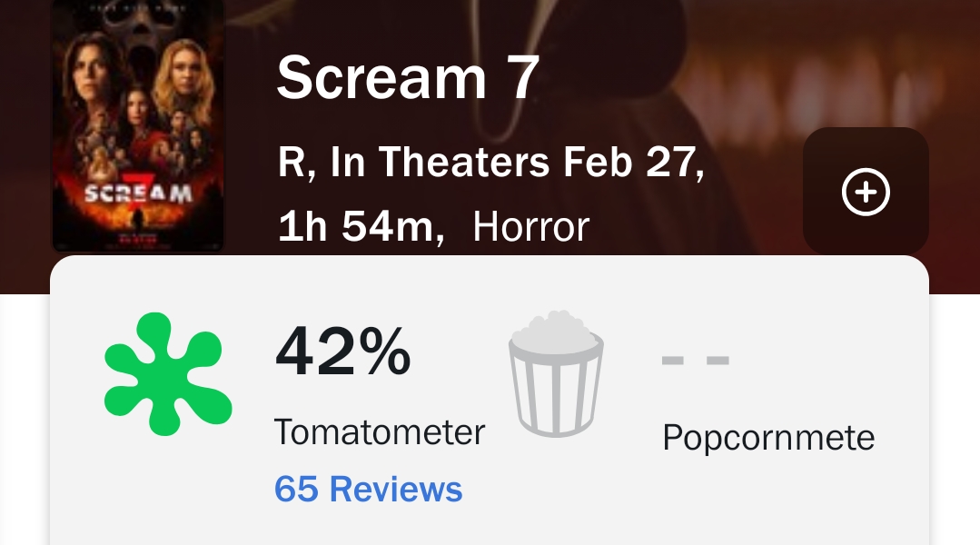Click the 42% Tomatometer score
The width and height of the screenshot is (980, 545).
[x=342, y=351]
